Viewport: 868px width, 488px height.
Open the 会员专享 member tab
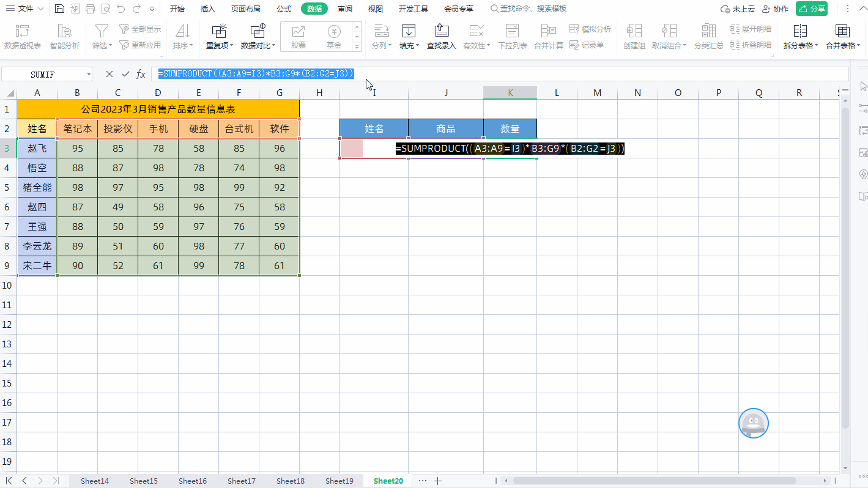click(459, 9)
